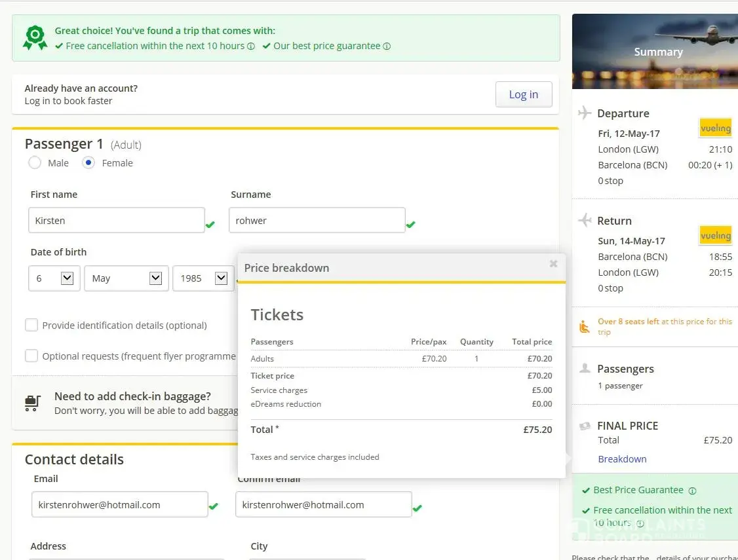Click the check-in baggage luggage icon
This screenshot has height=560, width=738.
[33, 402]
